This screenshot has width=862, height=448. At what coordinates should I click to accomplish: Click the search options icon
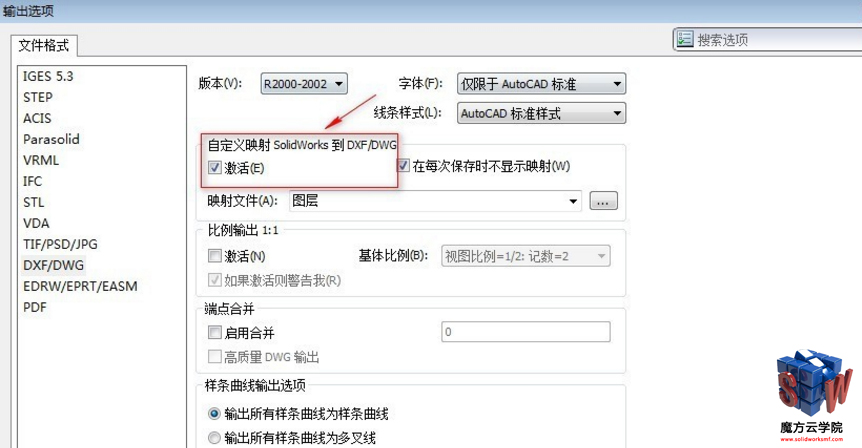684,39
